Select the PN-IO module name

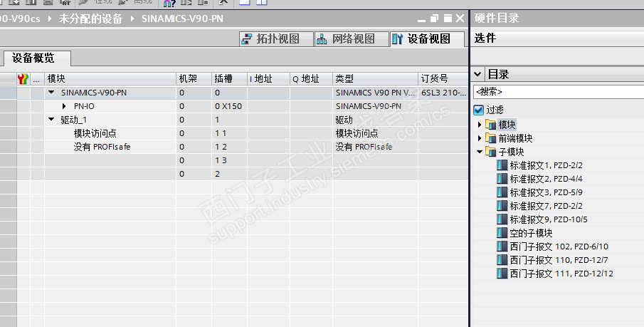coord(84,106)
